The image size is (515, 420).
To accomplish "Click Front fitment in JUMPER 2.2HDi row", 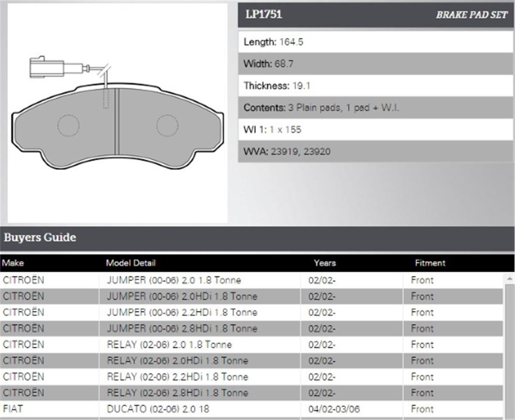I will coord(453,313).
